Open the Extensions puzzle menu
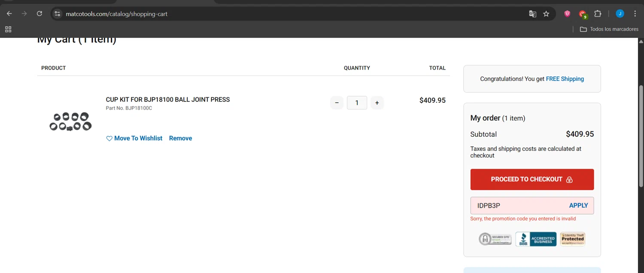 (598, 14)
